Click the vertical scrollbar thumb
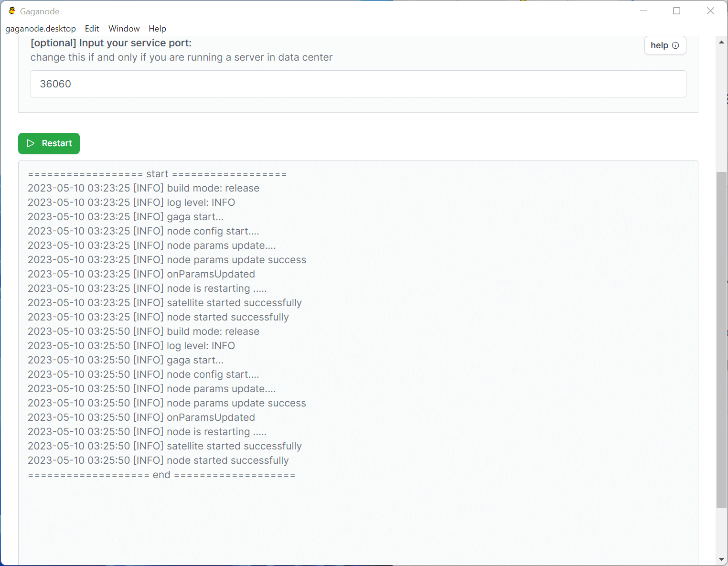The image size is (728, 566). tap(721, 339)
